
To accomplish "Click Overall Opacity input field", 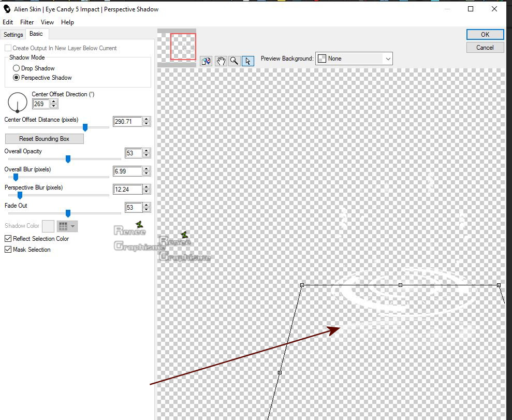I will click(x=134, y=153).
